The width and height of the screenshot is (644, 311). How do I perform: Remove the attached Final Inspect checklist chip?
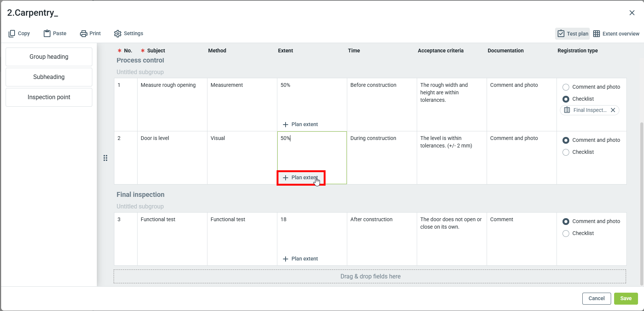pyautogui.click(x=613, y=110)
